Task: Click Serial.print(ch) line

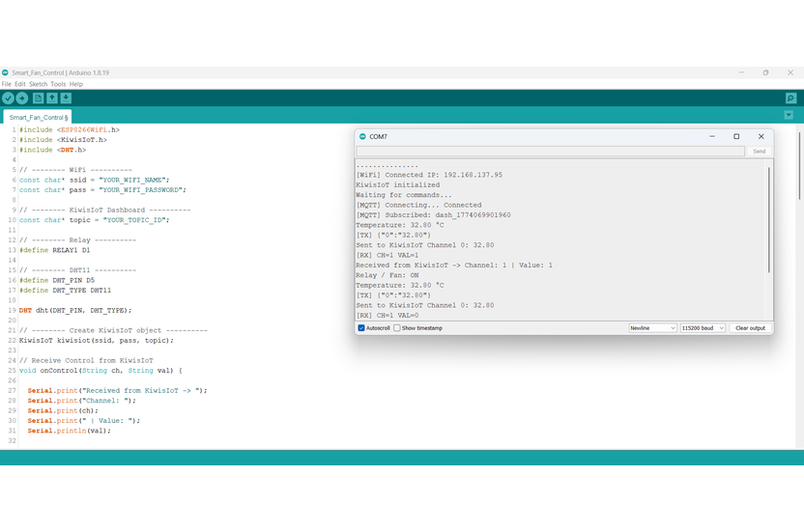Action: [x=63, y=410]
